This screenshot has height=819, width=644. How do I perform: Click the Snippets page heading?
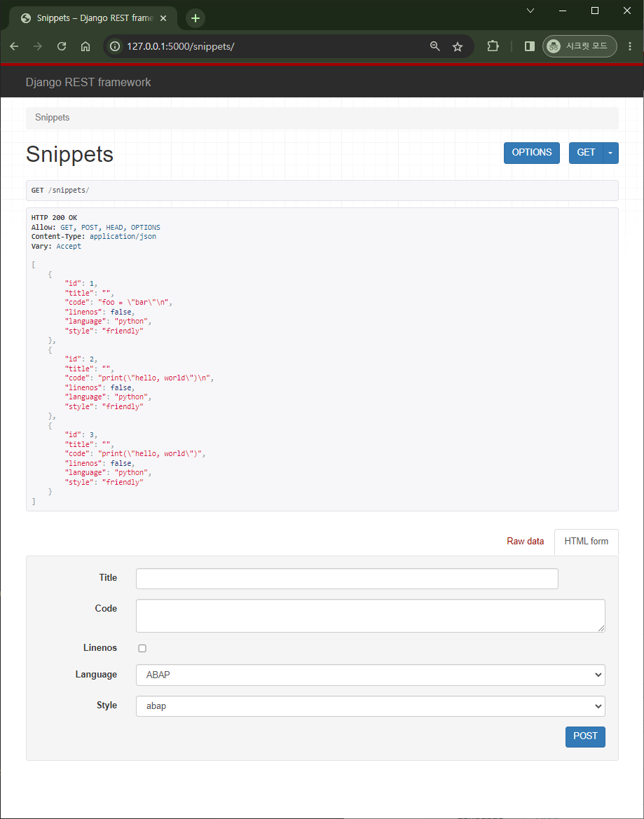[x=69, y=155]
